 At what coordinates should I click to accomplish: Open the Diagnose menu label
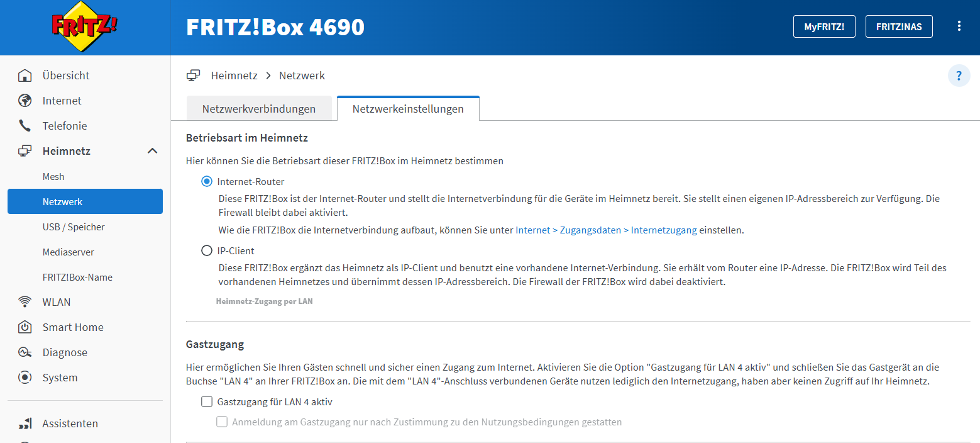coord(65,352)
